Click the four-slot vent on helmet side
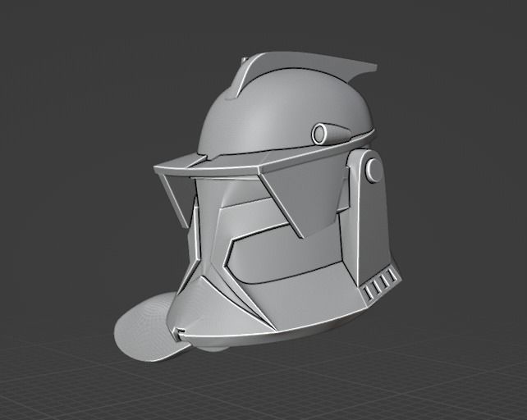This screenshot has height=420, width=527. [380, 285]
